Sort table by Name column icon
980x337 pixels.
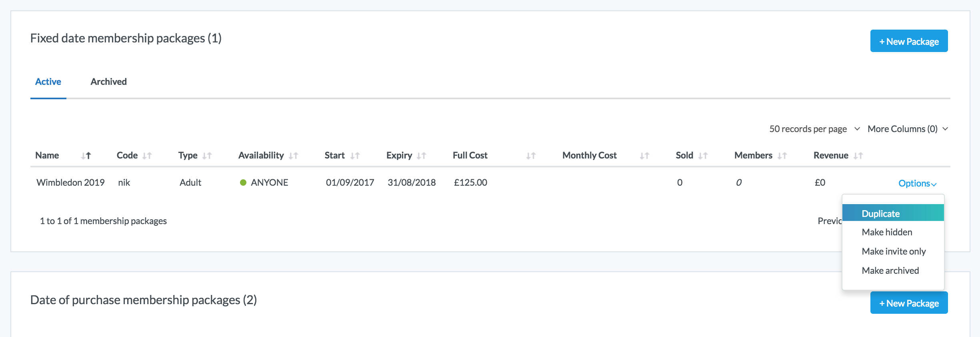pos(86,156)
